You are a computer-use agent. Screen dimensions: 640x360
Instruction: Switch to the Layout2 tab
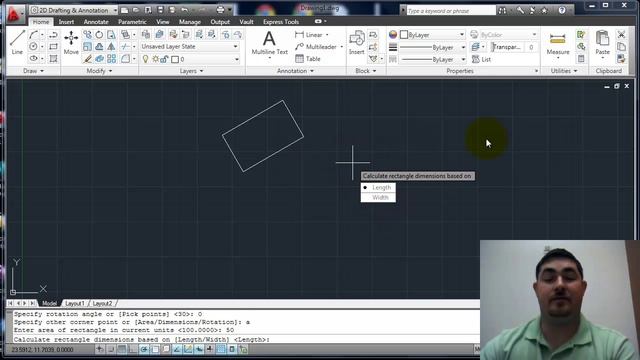(x=102, y=303)
